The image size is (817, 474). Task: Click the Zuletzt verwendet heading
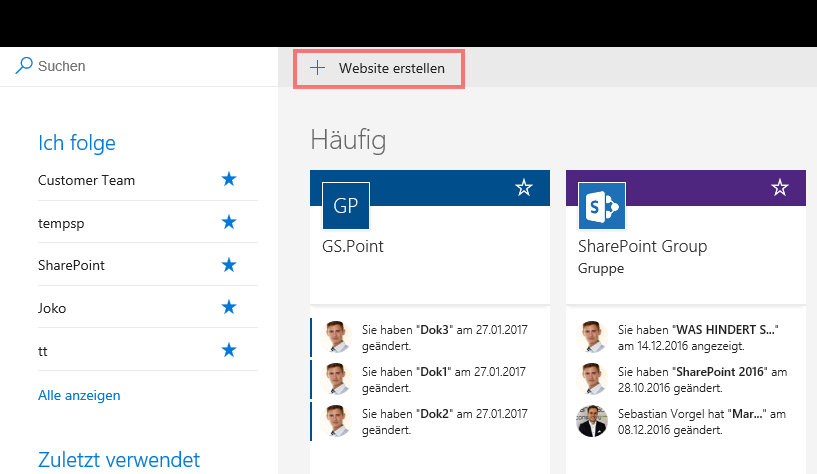tap(119, 459)
